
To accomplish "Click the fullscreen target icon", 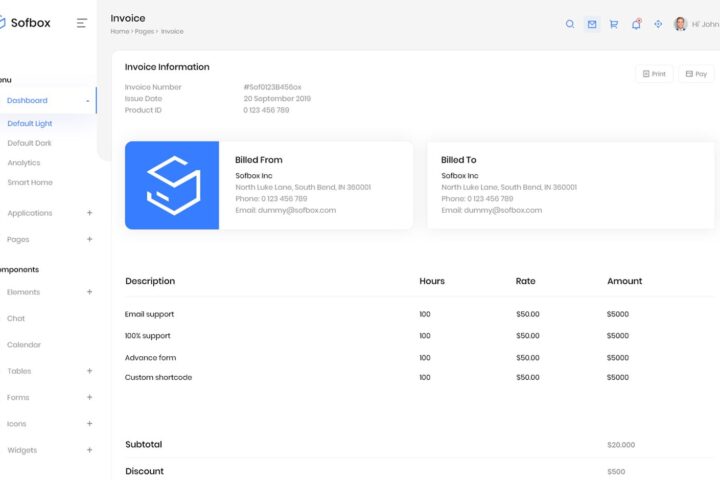I will (658, 24).
